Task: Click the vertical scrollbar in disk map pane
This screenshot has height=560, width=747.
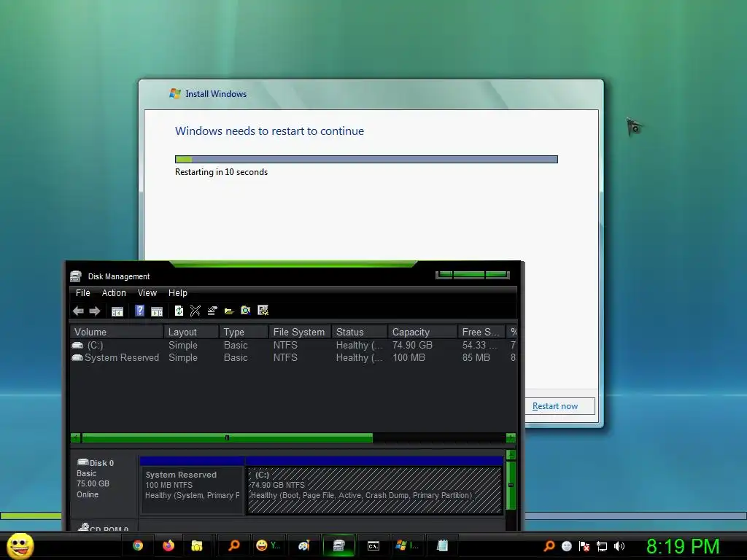Action: click(511, 485)
